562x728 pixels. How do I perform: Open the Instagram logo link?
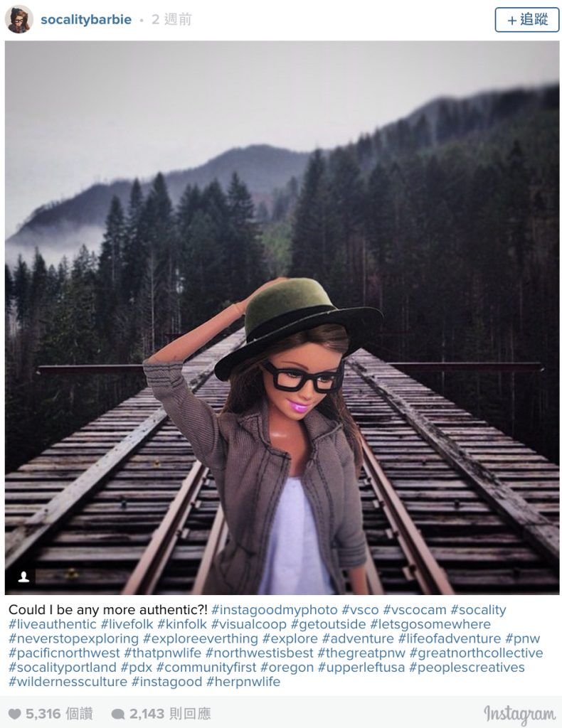click(x=519, y=714)
